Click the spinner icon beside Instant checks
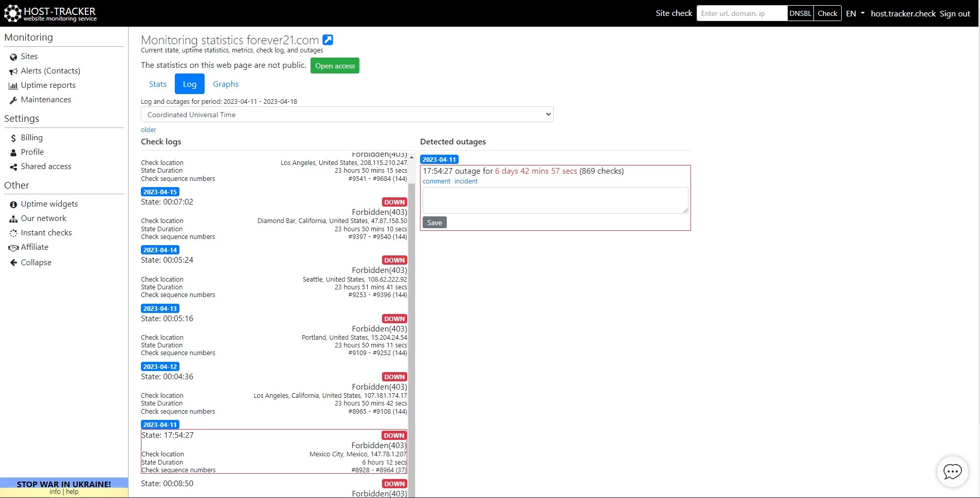The width and height of the screenshot is (980, 498). click(x=13, y=233)
